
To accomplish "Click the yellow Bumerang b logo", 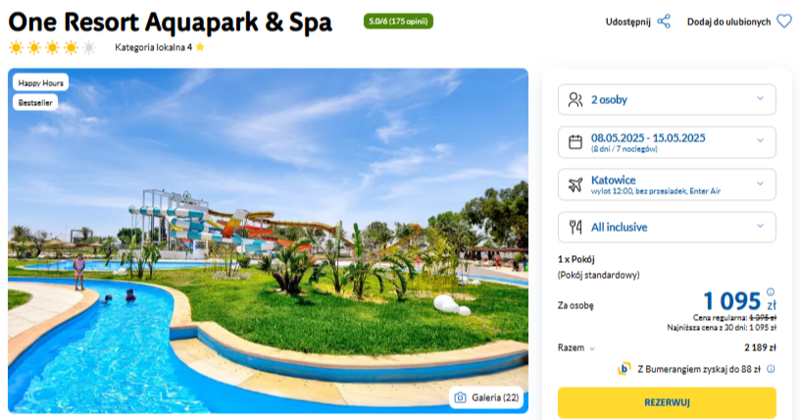I will (x=624, y=368).
